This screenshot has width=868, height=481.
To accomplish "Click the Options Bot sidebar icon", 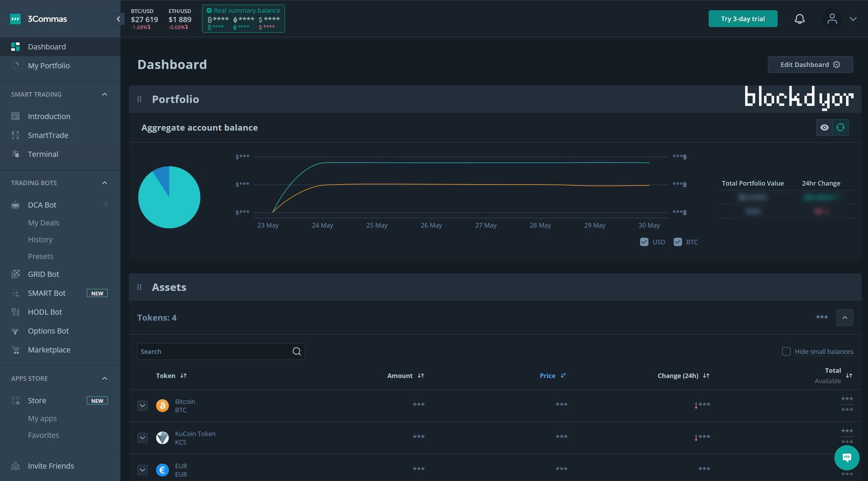I will coord(15,331).
